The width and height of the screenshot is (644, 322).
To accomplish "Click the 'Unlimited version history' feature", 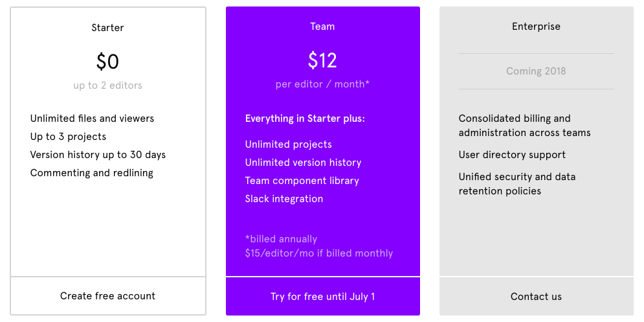I will [x=303, y=163].
